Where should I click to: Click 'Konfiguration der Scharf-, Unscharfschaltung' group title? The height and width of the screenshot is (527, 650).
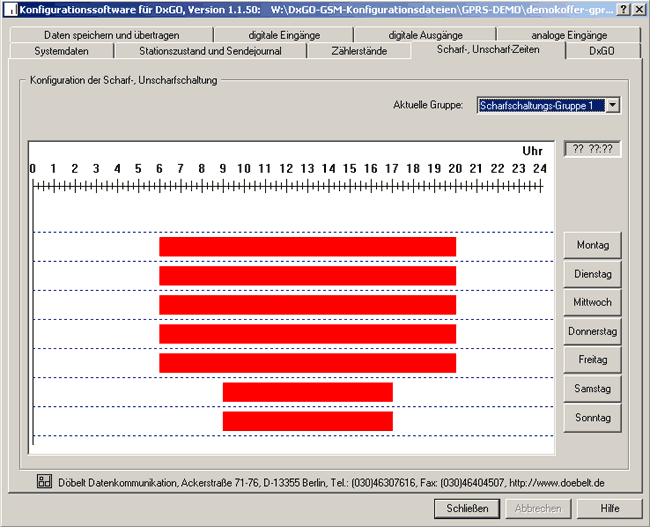coord(124,80)
